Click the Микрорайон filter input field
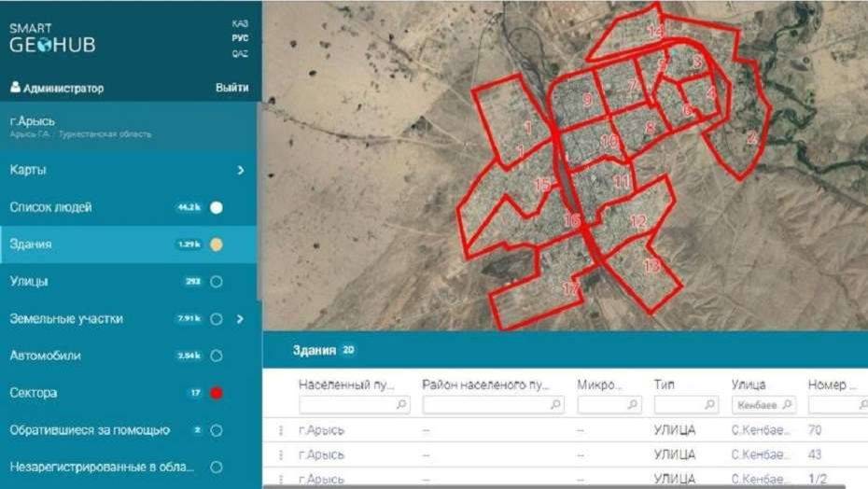Image resolution: width=868 pixels, height=489 pixels. coord(603,405)
